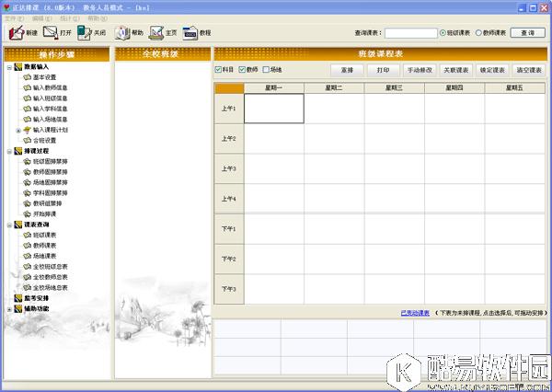Viewport: 552px width, 392px height.
Task: Click the 上午3 row header
Action: [229, 168]
